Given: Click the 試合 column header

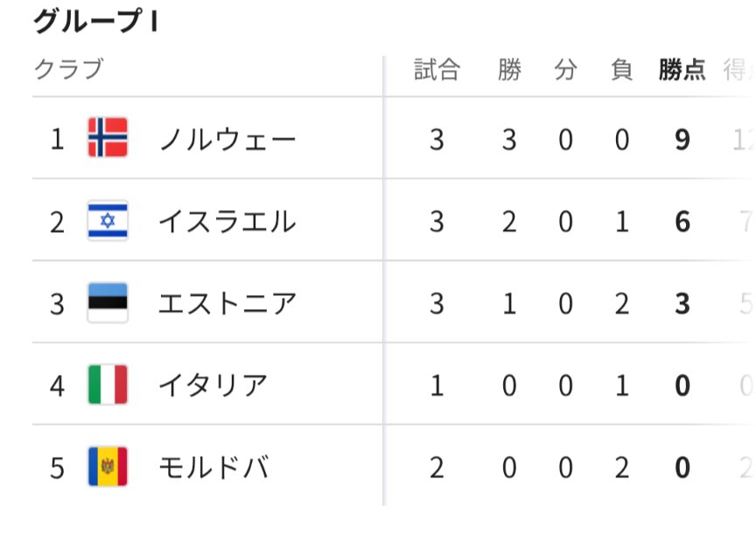Looking at the screenshot, I should [x=437, y=70].
